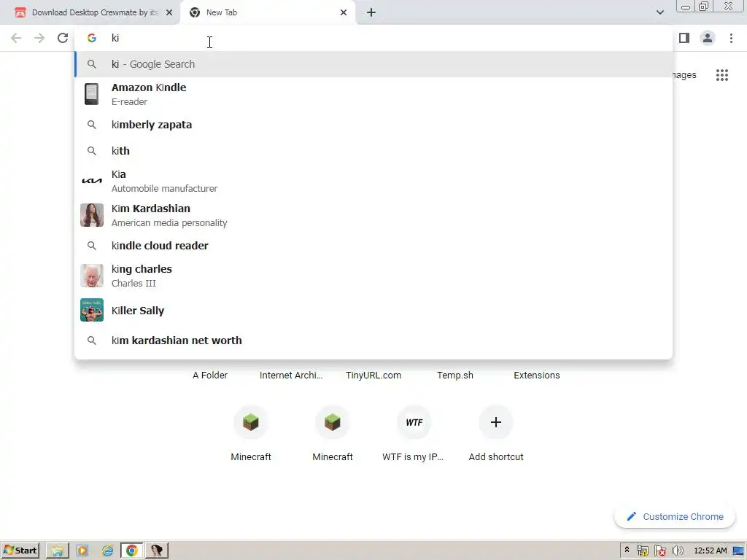
Task: Click the Kindle e-reader device icon
Action: coord(91,94)
